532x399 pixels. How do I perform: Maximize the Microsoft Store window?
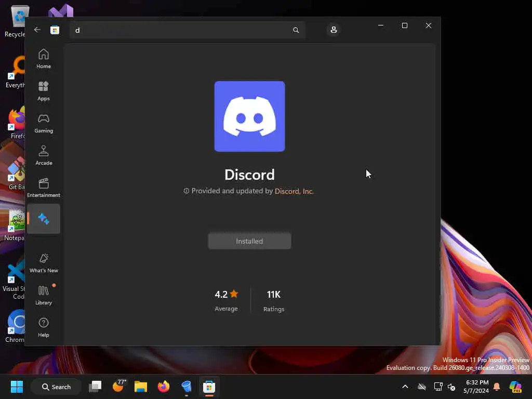pyautogui.click(x=404, y=25)
